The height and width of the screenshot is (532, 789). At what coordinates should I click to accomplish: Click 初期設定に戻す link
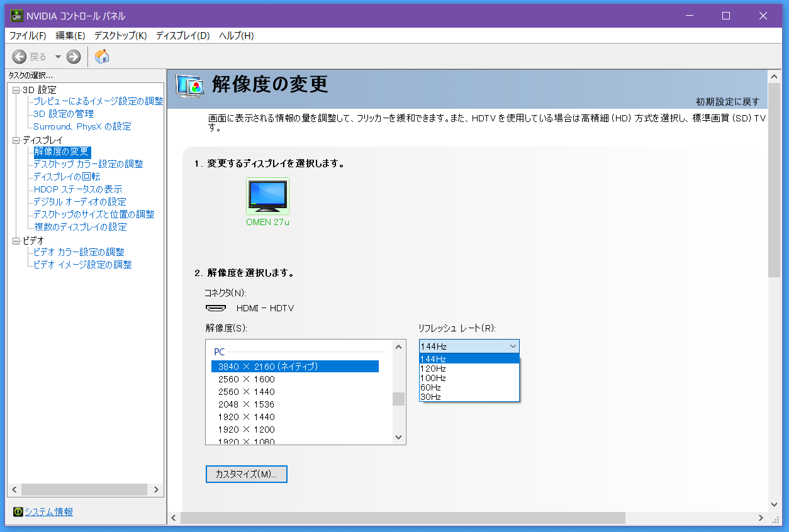(x=727, y=101)
